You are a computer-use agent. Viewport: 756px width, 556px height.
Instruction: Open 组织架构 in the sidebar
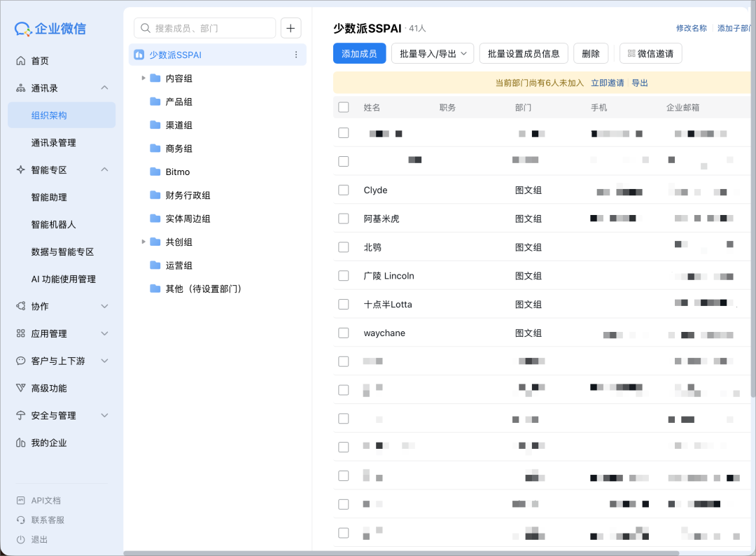62,116
